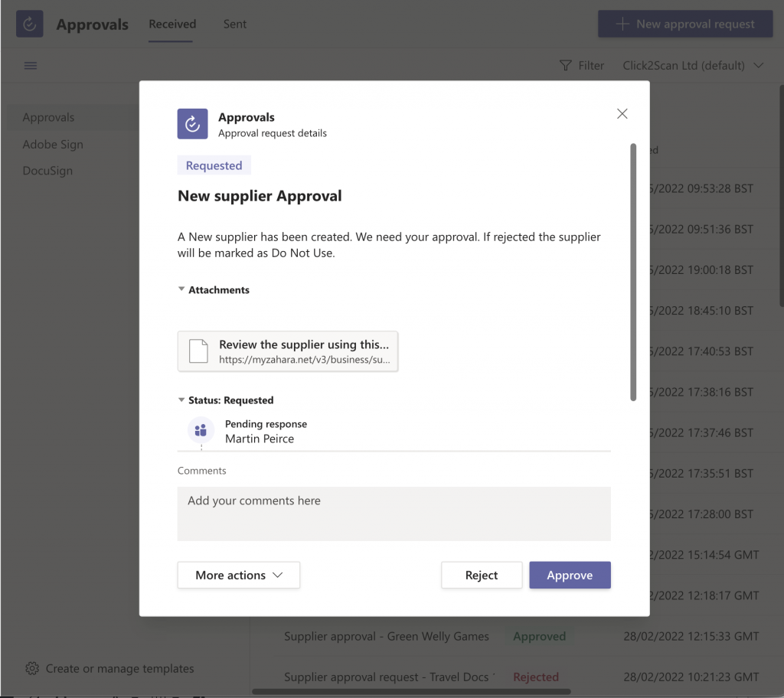The height and width of the screenshot is (698, 784).
Task: Open the Review the supplier attachment link
Action: pyautogui.click(x=288, y=351)
